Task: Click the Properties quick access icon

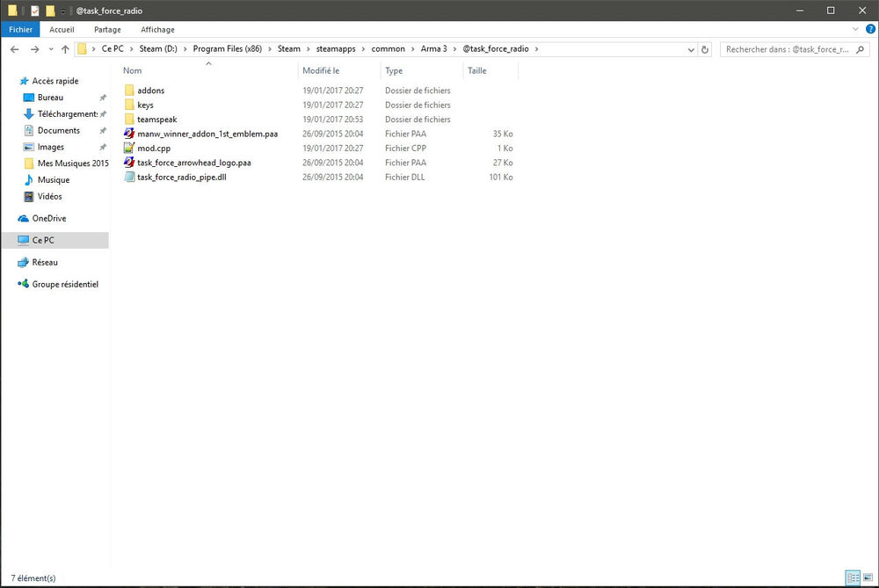Action: click(x=35, y=11)
